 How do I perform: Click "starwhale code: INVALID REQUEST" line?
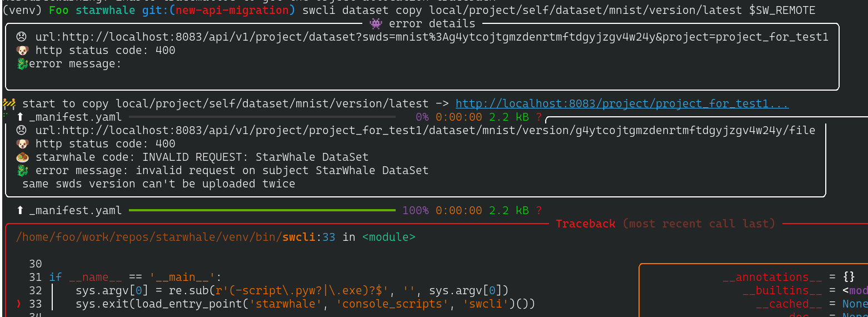pos(202,157)
